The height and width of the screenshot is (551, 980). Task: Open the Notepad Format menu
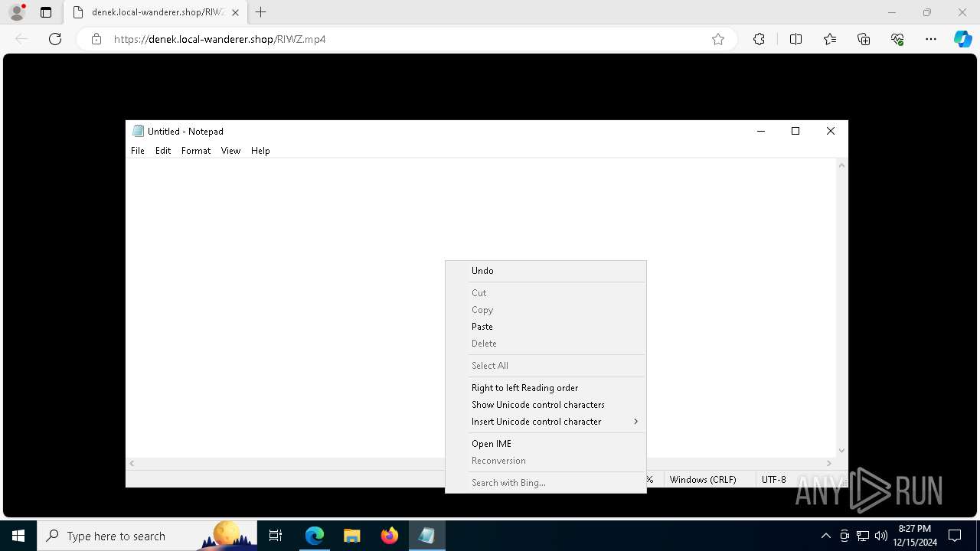(196, 151)
